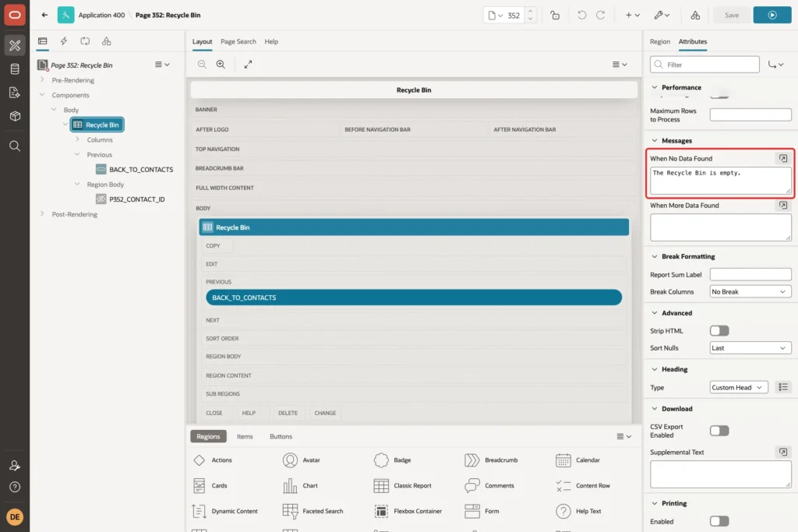The image size is (798, 532).
Task: Click the page lock icon in toolbar
Action: tap(555, 16)
